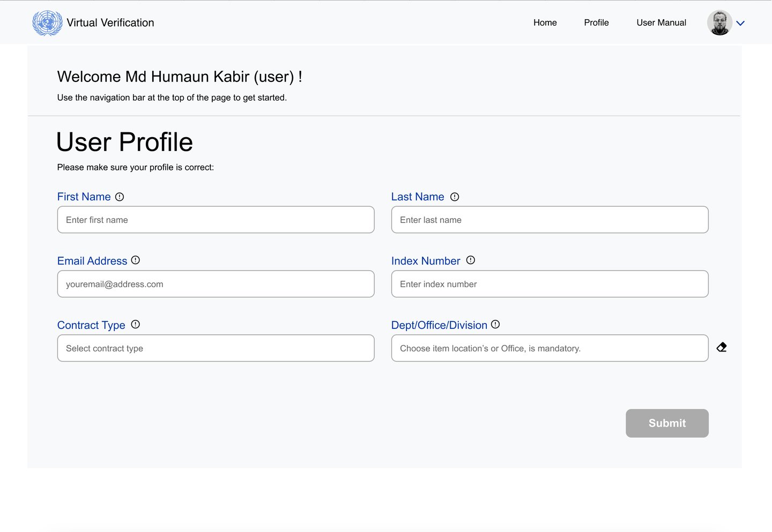Expand the user account dropdown chevron

click(740, 23)
